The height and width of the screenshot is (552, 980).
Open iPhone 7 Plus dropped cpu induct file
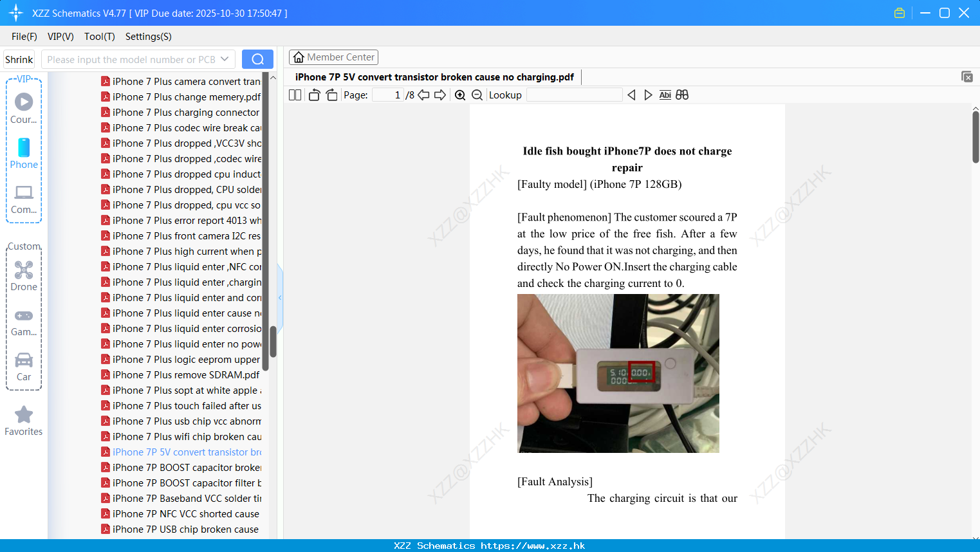181,174
